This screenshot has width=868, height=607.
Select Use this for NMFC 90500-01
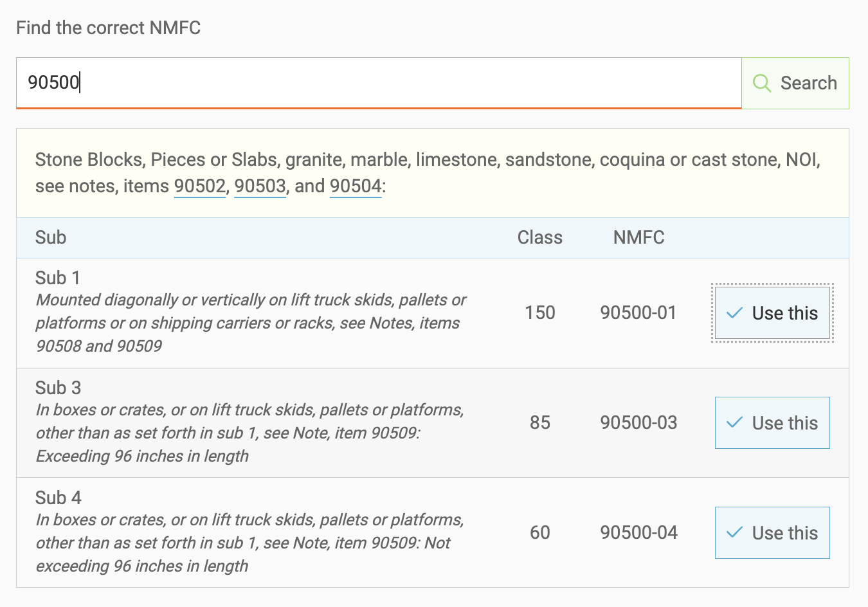click(x=772, y=313)
